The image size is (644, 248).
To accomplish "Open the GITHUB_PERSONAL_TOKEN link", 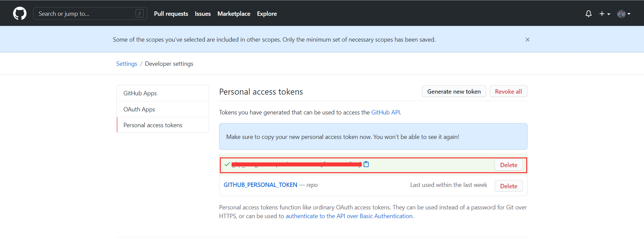I will (260, 185).
